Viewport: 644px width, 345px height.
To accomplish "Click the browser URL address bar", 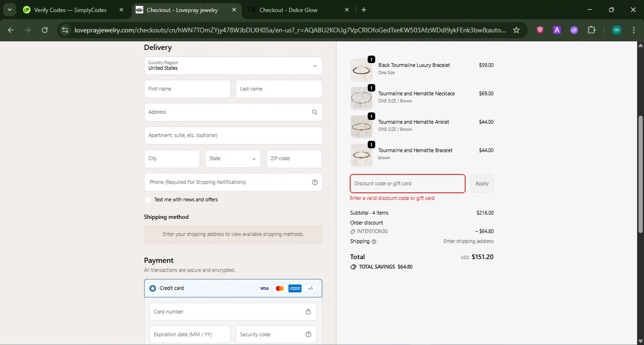I will (290, 30).
